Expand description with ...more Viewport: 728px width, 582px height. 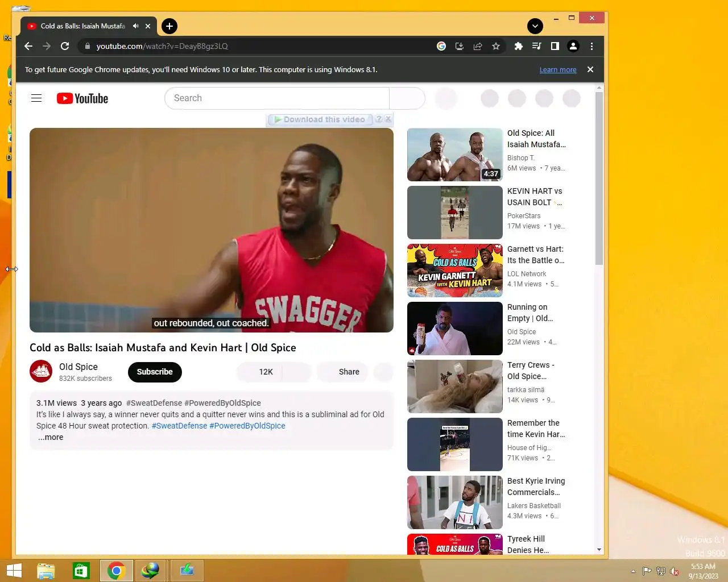click(51, 437)
